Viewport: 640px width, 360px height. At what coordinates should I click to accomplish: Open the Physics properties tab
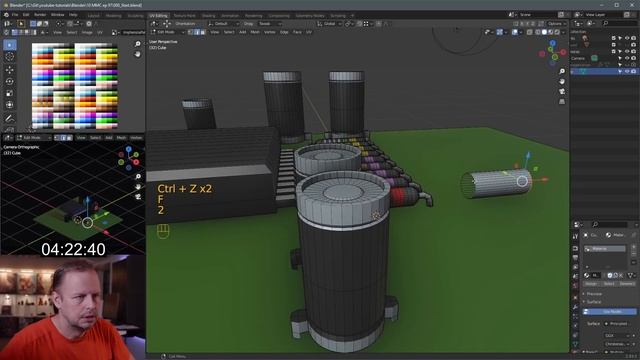click(575, 326)
